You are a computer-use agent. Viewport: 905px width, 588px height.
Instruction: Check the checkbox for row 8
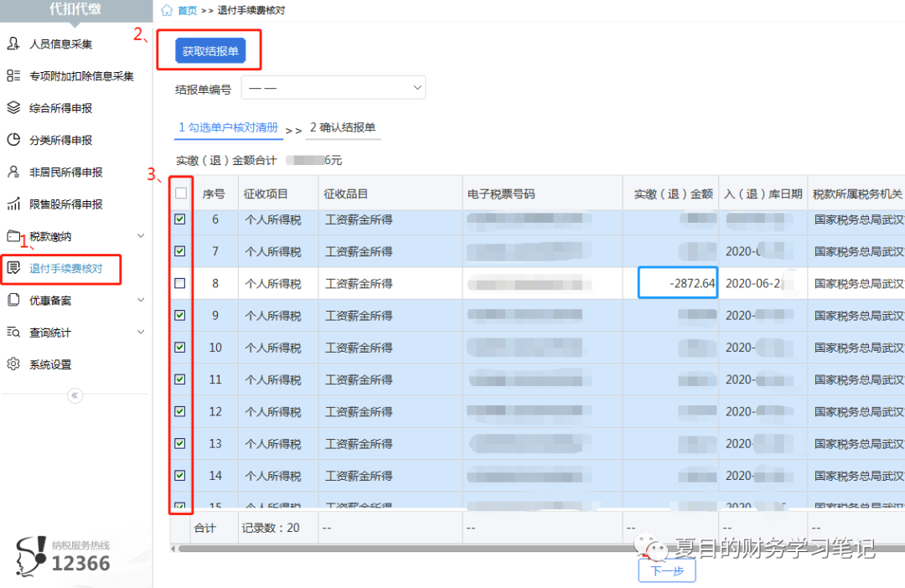pyautogui.click(x=179, y=282)
